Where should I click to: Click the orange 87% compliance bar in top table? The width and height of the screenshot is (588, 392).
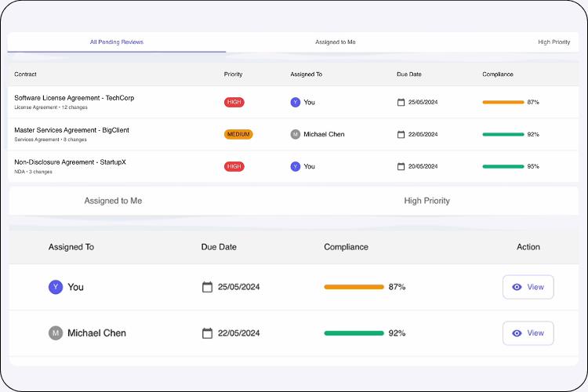click(503, 102)
